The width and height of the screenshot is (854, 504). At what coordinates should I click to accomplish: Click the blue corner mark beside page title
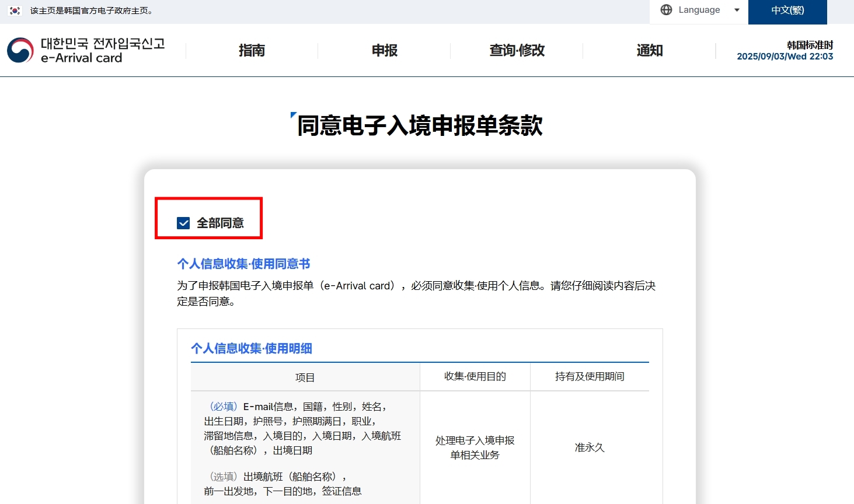[x=294, y=116]
